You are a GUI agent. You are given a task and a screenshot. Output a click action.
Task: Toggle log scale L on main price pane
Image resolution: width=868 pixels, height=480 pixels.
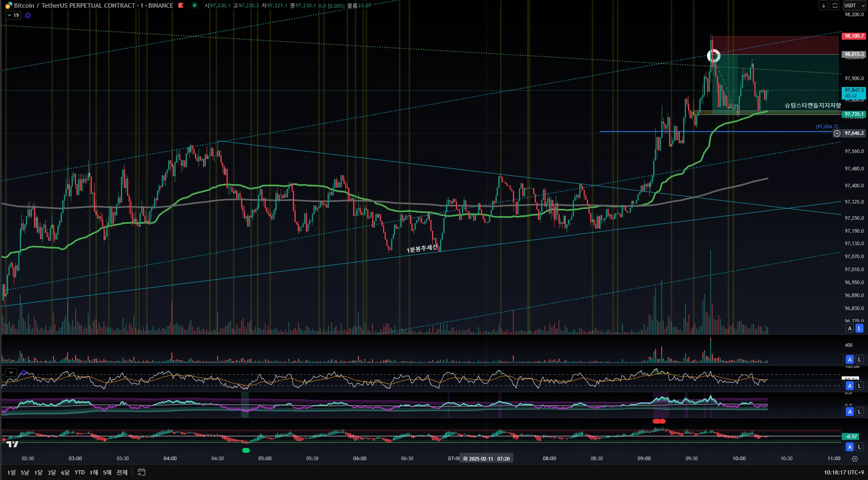point(860,328)
